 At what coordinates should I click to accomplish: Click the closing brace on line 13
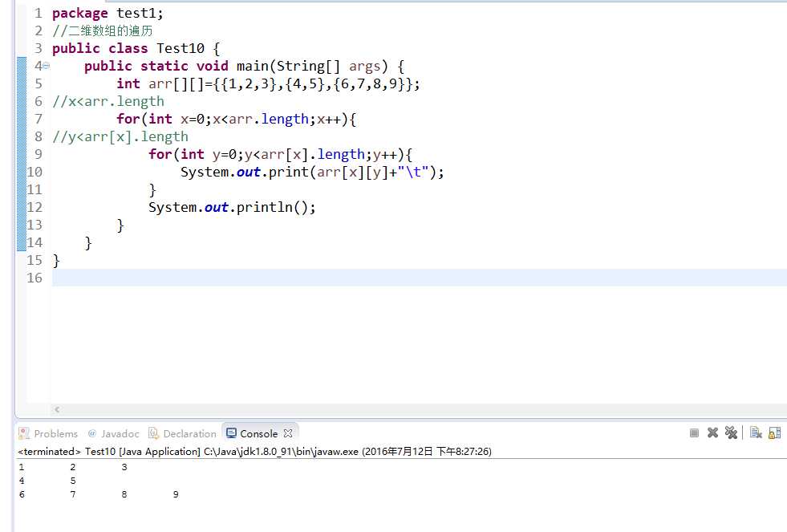pyautogui.click(x=120, y=225)
